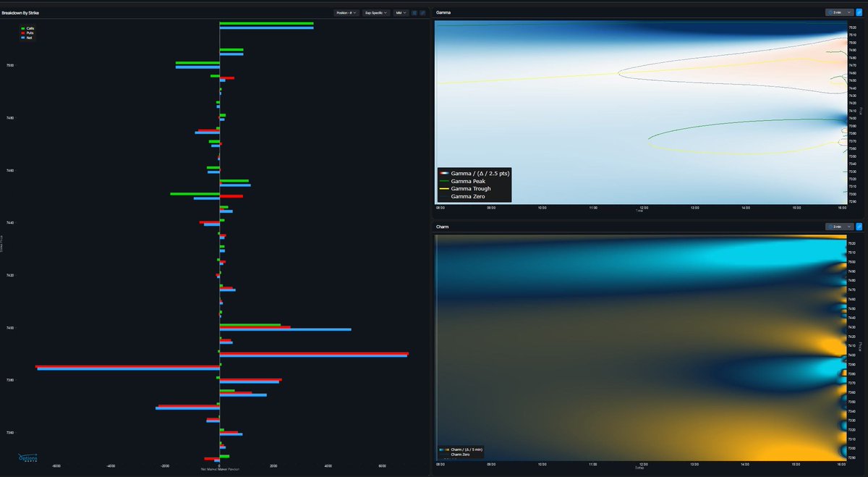Click the Breakdown By Strike panel title

20,13
